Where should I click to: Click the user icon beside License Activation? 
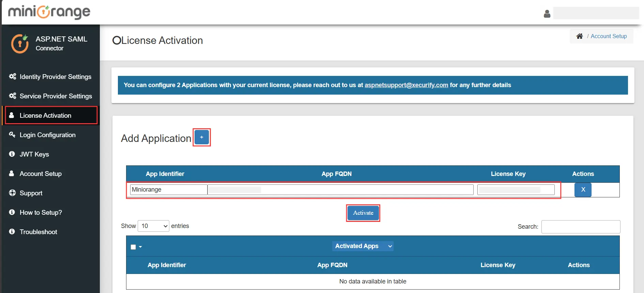pyautogui.click(x=12, y=115)
